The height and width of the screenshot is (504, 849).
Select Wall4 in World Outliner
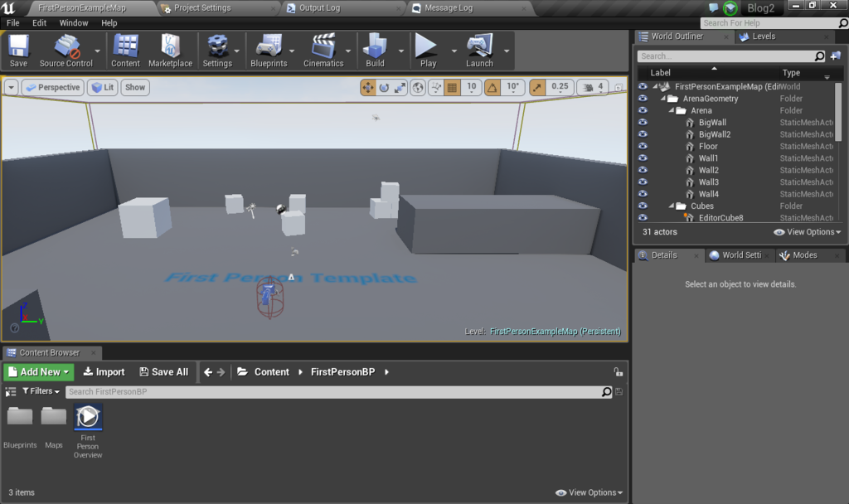(709, 194)
